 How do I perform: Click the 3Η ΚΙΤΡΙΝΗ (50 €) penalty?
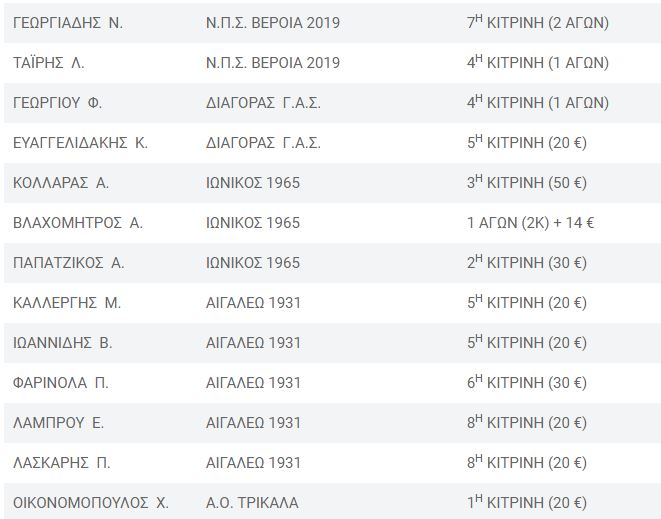[x=527, y=183]
